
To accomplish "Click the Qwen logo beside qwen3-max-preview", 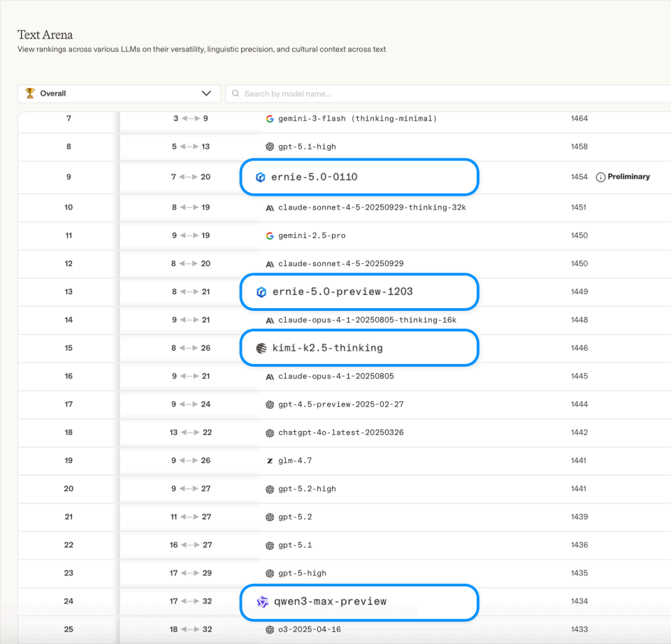I will pos(262,602).
